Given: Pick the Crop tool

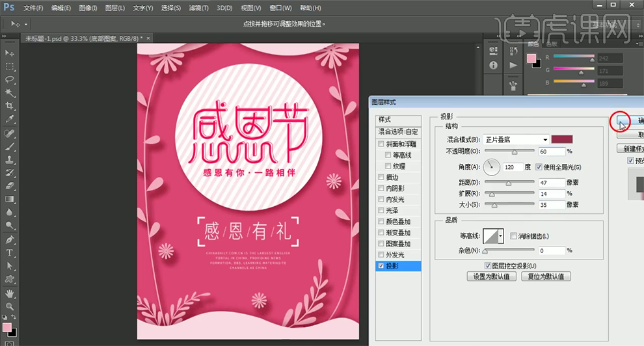Looking at the screenshot, I should click(x=10, y=106).
